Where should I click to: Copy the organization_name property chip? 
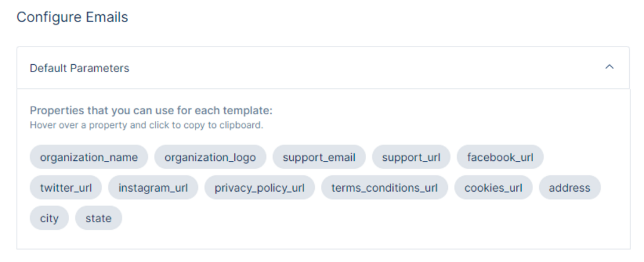(89, 157)
